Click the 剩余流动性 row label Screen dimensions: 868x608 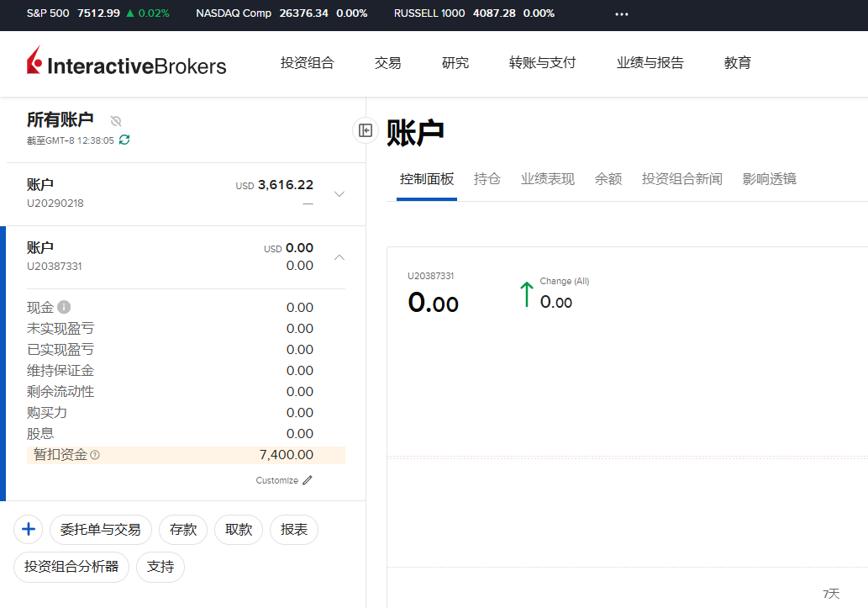[60, 392]
